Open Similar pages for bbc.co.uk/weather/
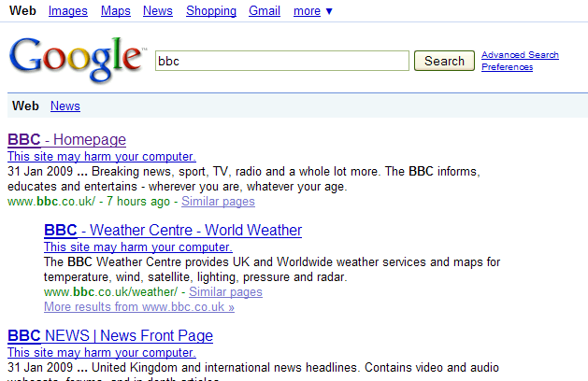The image size is (588, 381). 225,292
